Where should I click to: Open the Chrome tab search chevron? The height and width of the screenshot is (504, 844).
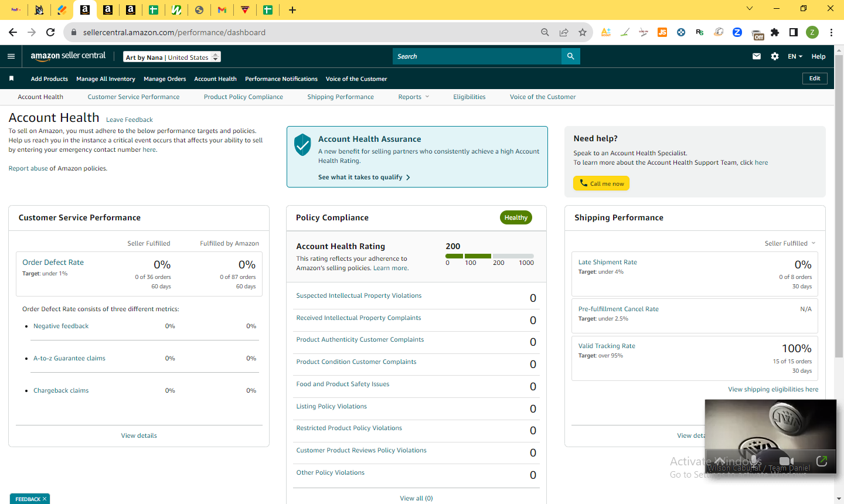[750, 9]
